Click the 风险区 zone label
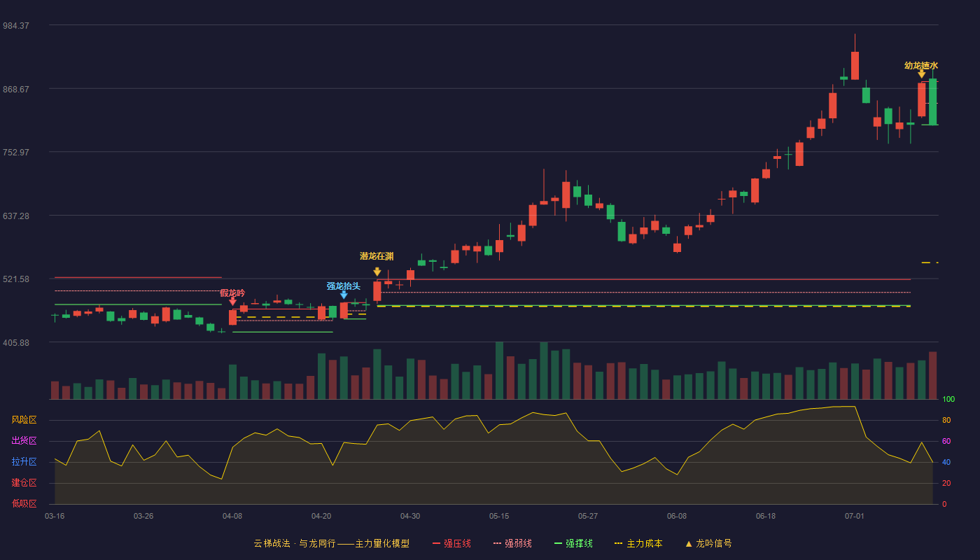The image size is (980, 560). [x=24, y=420]
